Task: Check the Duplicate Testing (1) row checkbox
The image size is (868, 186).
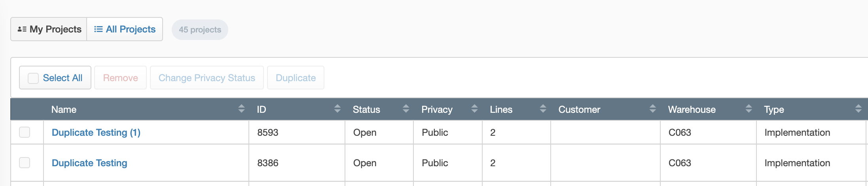Action: [x=25, y=132]
